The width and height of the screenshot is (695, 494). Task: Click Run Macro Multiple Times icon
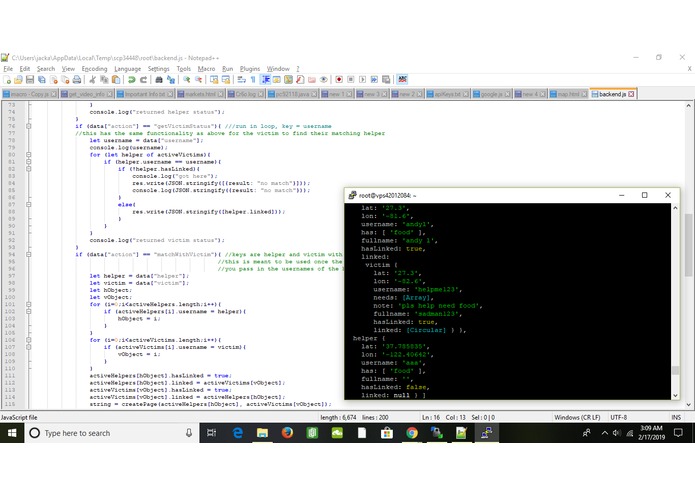[374, 80]
